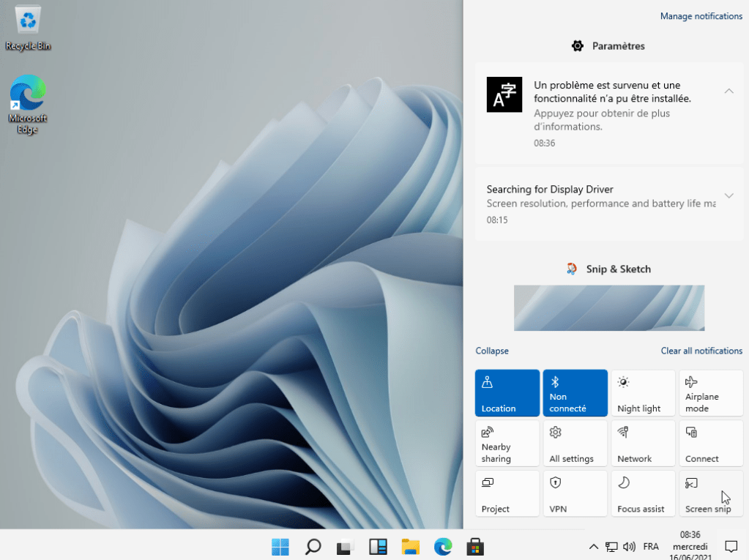Click the Manage notifications link
Viewport: 749px width, 560px height.
(701, 16)
